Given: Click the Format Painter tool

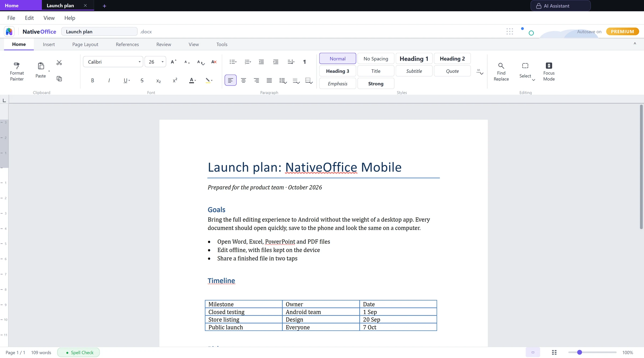Looking at the screenshot, I should click(17, 72).
